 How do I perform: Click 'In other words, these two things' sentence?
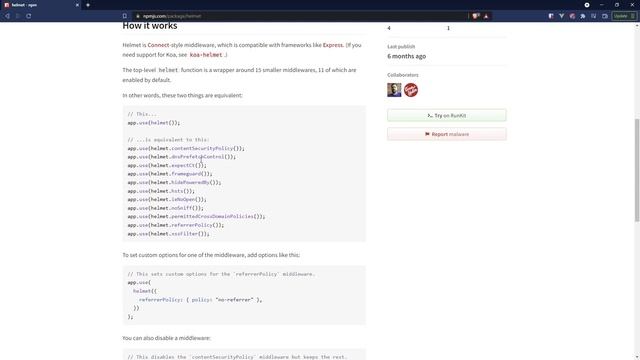(182, 96)
